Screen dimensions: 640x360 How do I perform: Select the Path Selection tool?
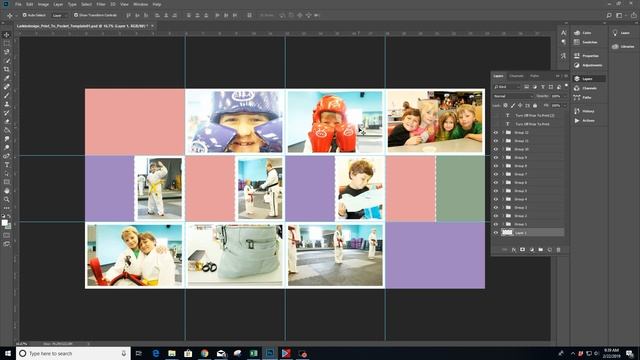7,173
